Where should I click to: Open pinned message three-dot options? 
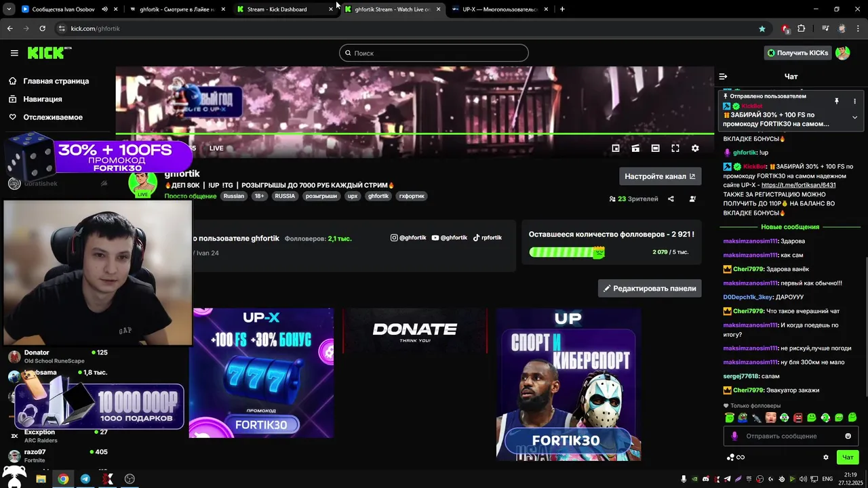(854, 101)
